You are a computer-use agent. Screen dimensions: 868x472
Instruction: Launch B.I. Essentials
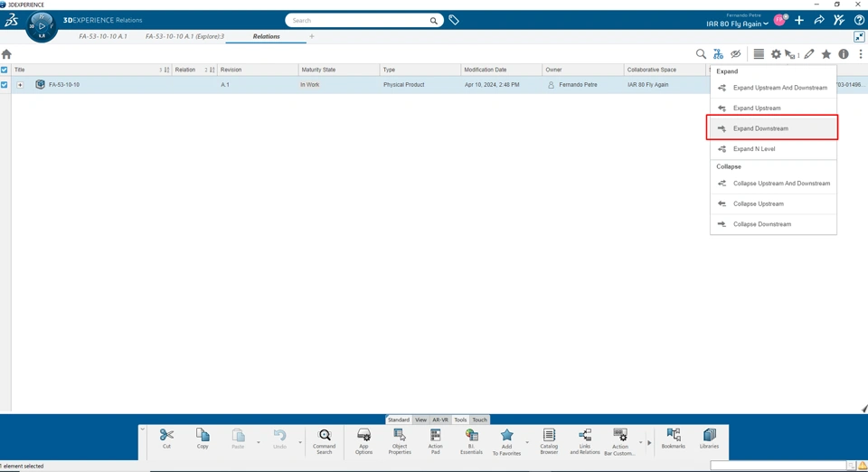tap(471, 441)
